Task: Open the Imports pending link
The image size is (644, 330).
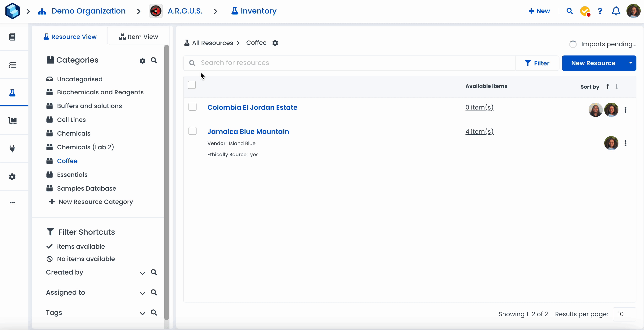Action: (x=608, y=44)
